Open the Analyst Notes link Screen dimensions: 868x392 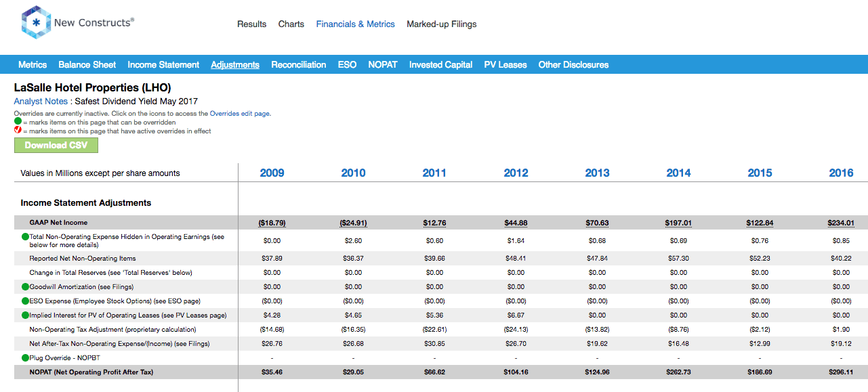(41, 102)
